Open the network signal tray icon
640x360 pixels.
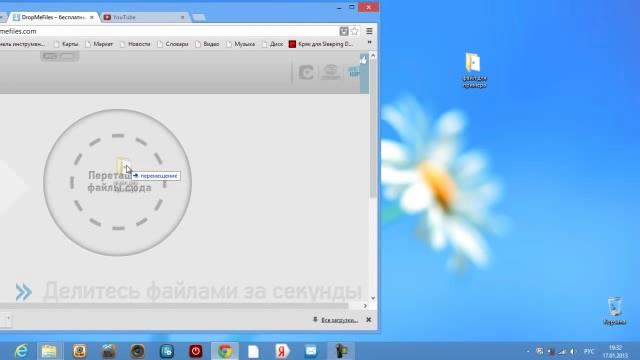pos(562,351)
